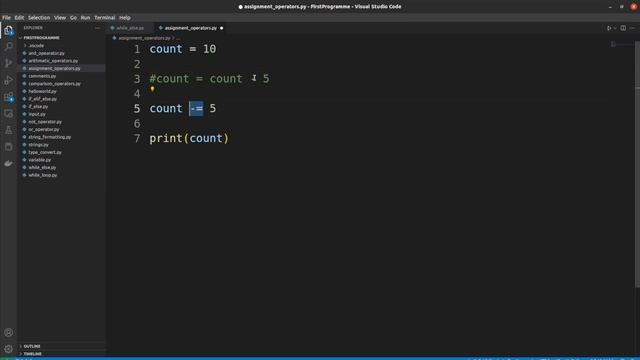Screen dimensions: 640x360
Task: Run the Python file with the play icon
Action: pos(609,28)
